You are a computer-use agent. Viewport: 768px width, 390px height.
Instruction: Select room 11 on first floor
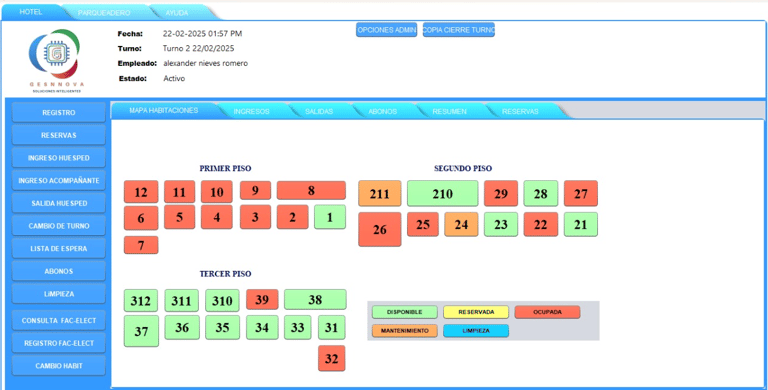179,192
